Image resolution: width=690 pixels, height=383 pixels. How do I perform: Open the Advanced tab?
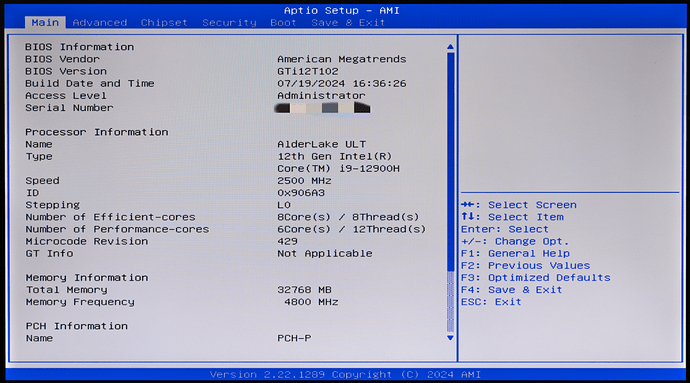tap(100, 22)
